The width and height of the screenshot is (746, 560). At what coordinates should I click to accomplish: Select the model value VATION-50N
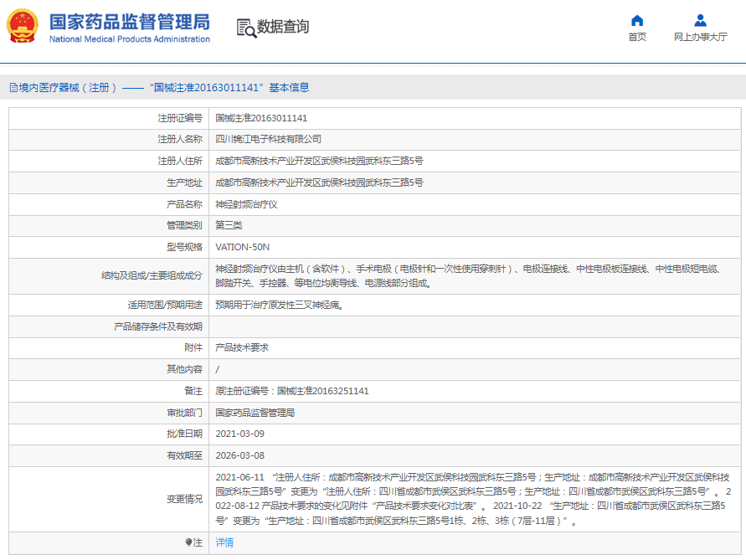tap(242, 247)
